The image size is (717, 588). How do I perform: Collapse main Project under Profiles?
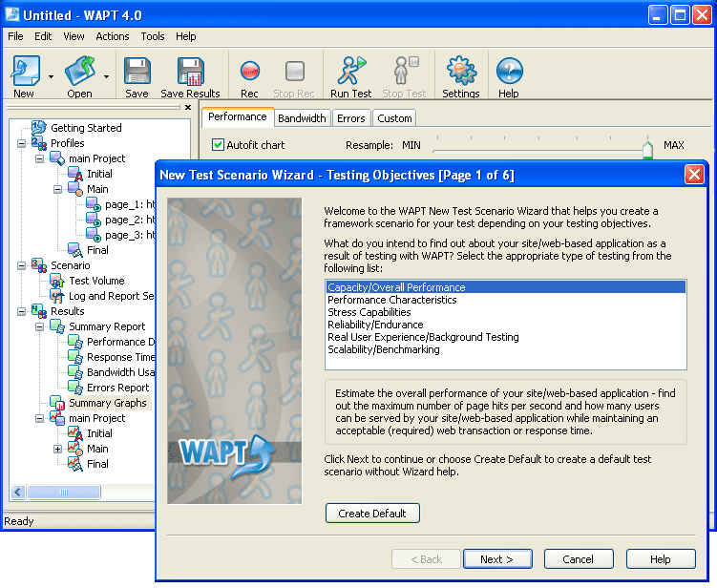coord(39,159)
